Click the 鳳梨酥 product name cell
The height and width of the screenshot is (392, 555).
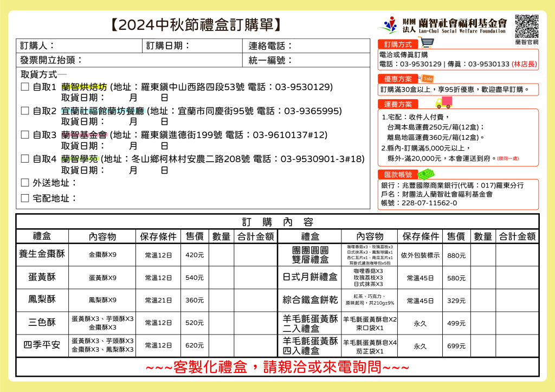[x=42, y=300]
